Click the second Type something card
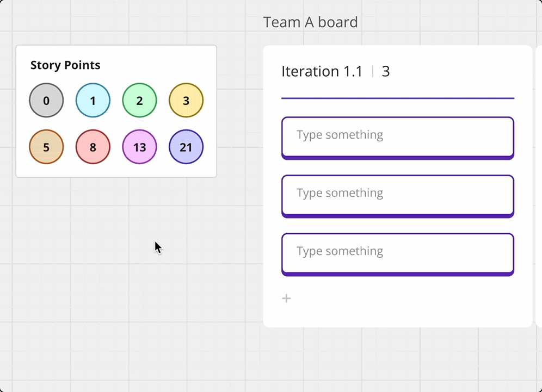Viewport: 542px width, 392px height. pyautogui.click(x=397, y=195)
